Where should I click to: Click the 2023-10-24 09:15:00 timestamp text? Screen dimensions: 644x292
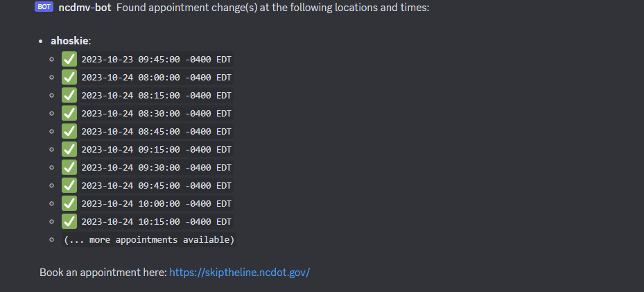tap(157, 150)
